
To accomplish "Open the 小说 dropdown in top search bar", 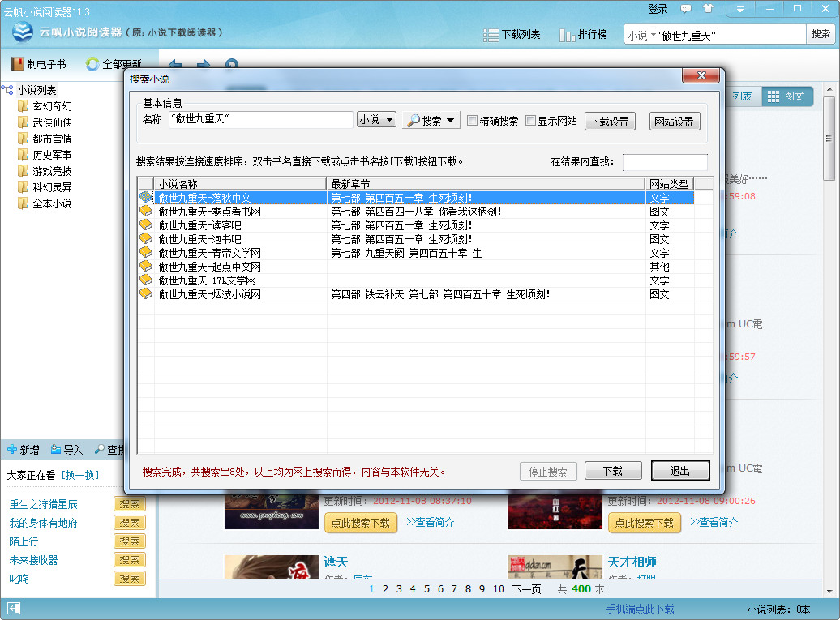I will pos(641,33).
